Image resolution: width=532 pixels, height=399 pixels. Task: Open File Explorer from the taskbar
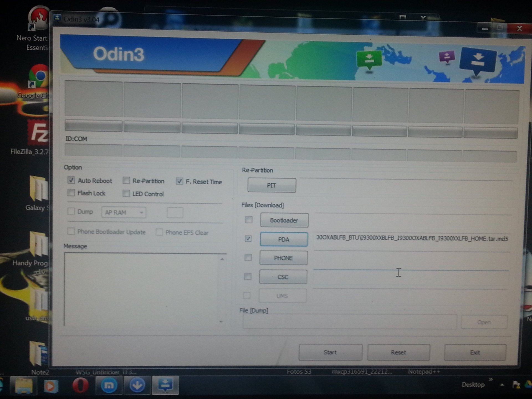pos(24,385)
